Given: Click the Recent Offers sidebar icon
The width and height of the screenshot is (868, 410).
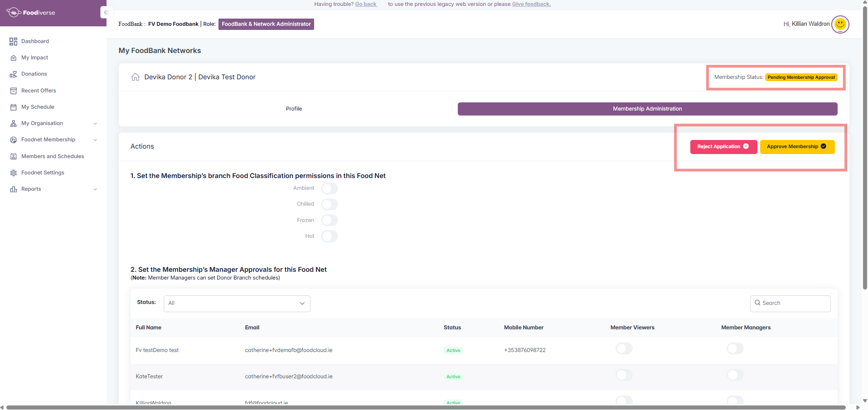Looking at the screenshot, I should pos(13,91).
